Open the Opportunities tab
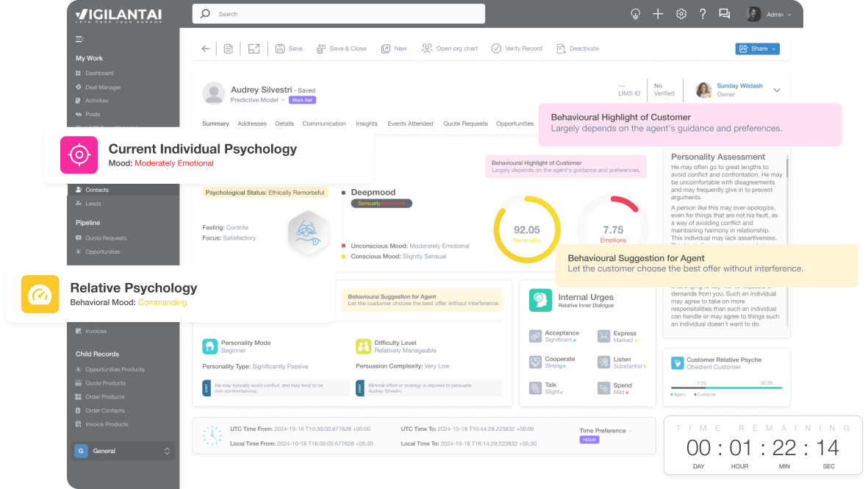 pos(514,124)
